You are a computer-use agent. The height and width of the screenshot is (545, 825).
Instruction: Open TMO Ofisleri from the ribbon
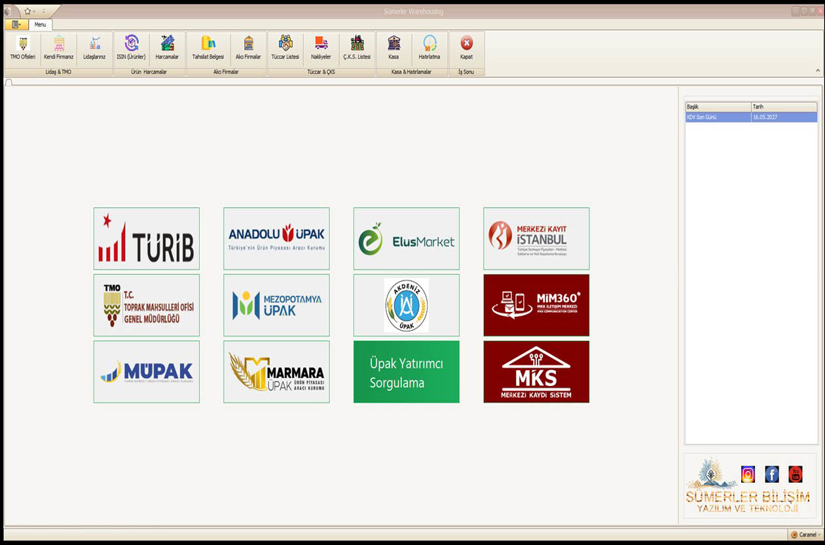[23, 48]
